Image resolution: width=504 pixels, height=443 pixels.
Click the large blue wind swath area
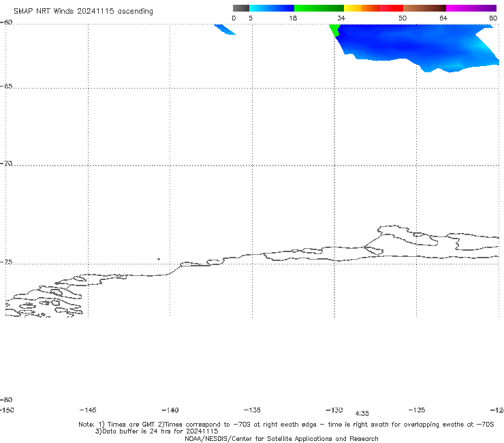coord(418,45)
